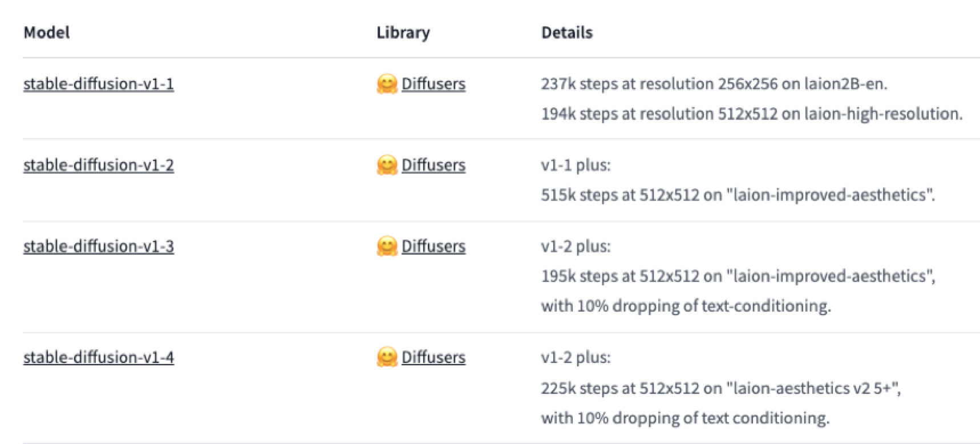Click the Model column header
Image resolution: width=980 pixels, height=444 pixels.
pos(47,33)
